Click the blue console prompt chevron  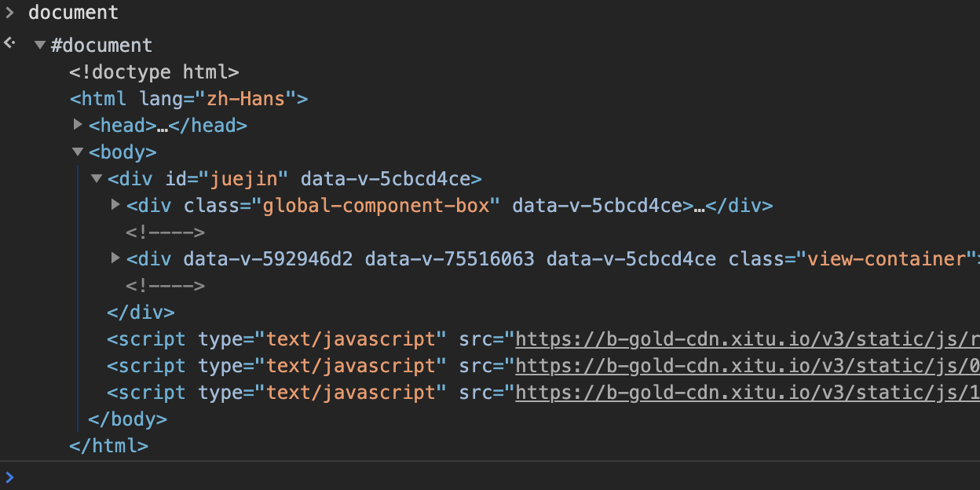point(9,477)
